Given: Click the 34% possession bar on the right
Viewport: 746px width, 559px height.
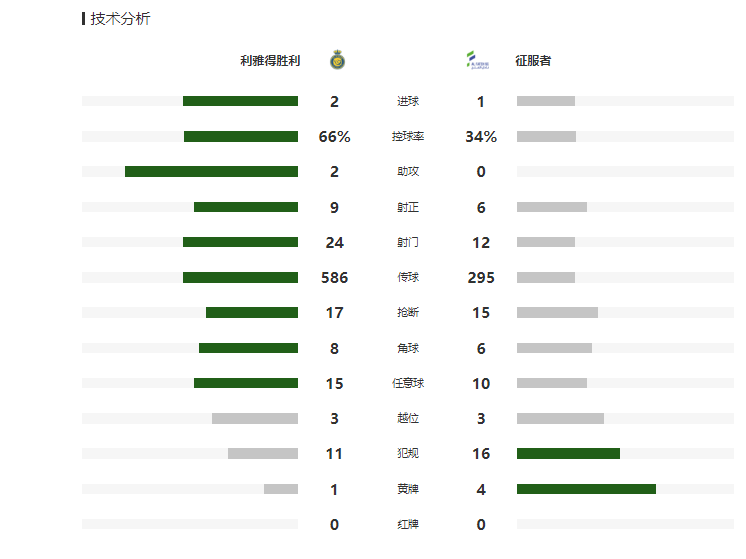Looking at the screenshot, I should tap(546, 137).
